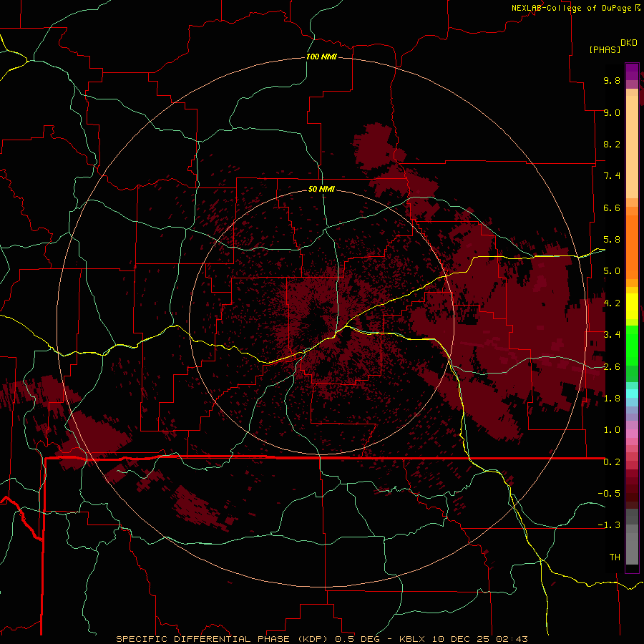644x644 pixels.
Task: Click the 9.0 scale value
Action: [612, 112]
